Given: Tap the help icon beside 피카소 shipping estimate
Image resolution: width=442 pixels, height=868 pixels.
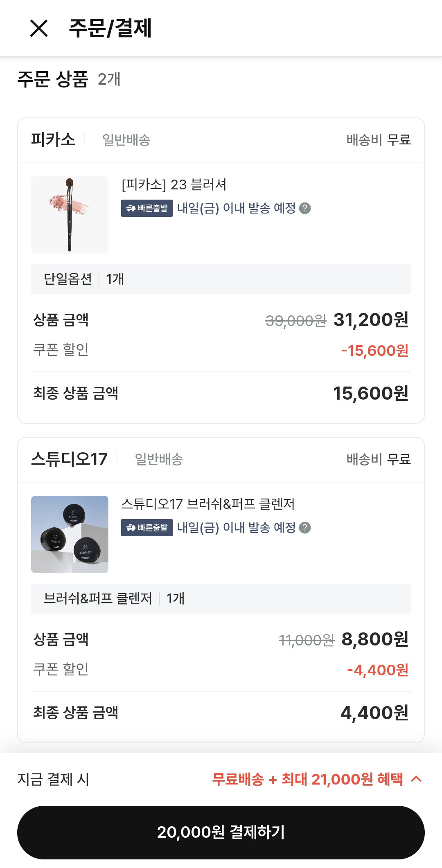Looking at the screenshot, I should (305, 208).
